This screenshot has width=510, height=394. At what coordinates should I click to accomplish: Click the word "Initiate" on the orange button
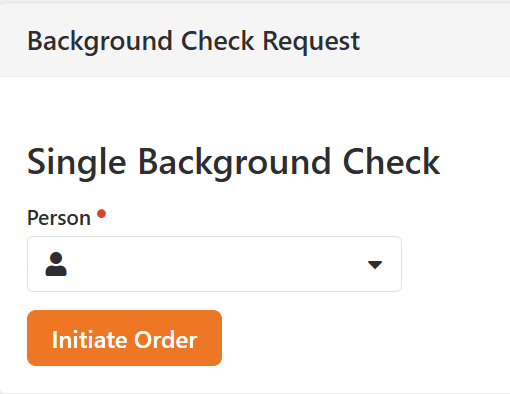click(x=90, y=340)
